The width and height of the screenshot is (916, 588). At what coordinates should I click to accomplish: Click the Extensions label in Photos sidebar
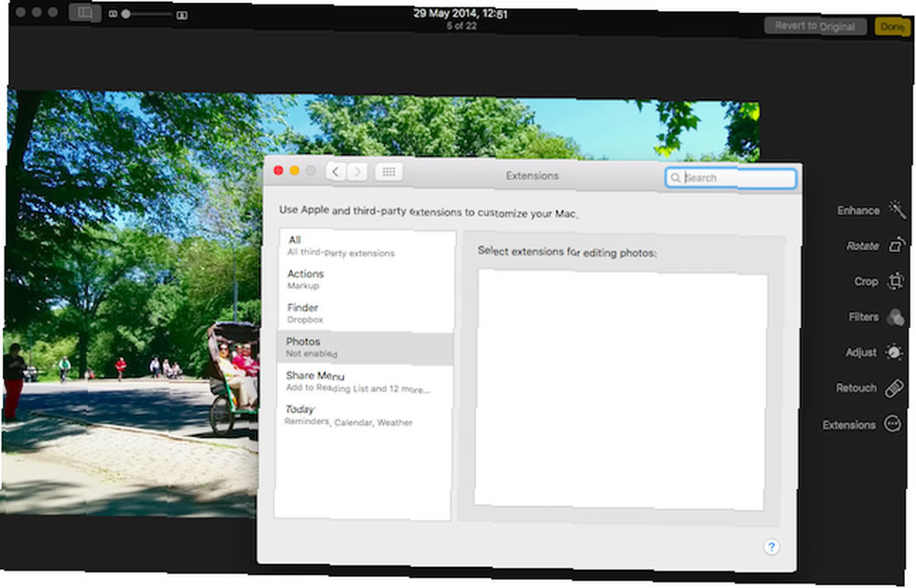(849, 425)
